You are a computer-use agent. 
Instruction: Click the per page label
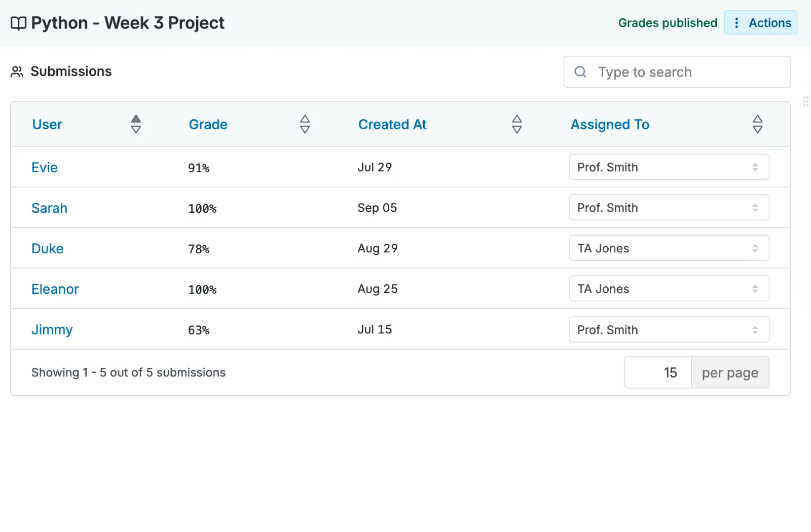[x=730, y=372]
